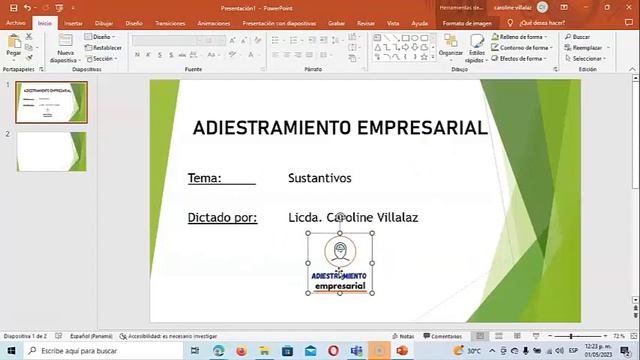Activate the format painter brush
This screenshot has height=360, width=640.
point(29,58)
